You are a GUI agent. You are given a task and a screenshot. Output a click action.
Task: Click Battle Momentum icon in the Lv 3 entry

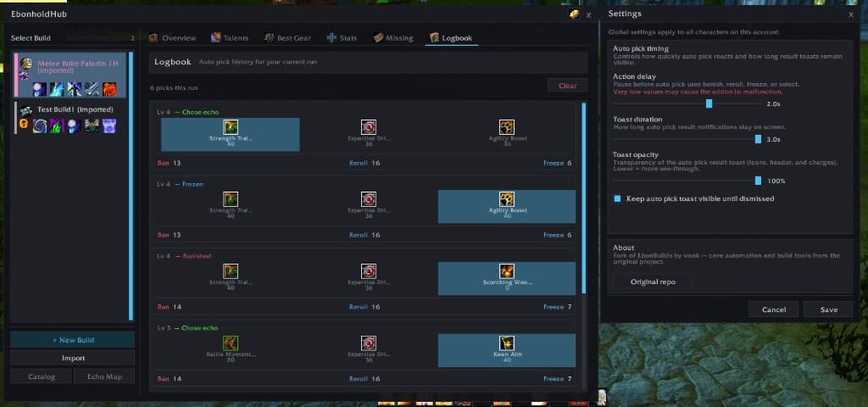tap(231, 343)
